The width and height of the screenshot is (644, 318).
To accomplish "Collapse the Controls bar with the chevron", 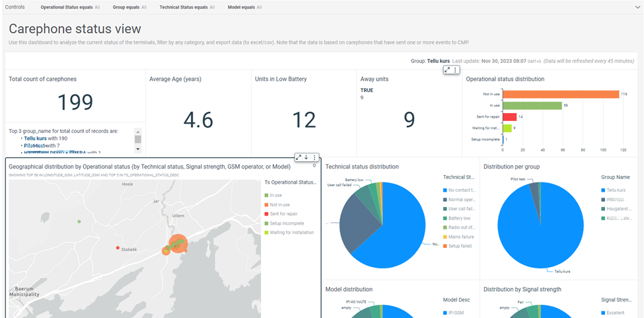I will pos(637,7).
